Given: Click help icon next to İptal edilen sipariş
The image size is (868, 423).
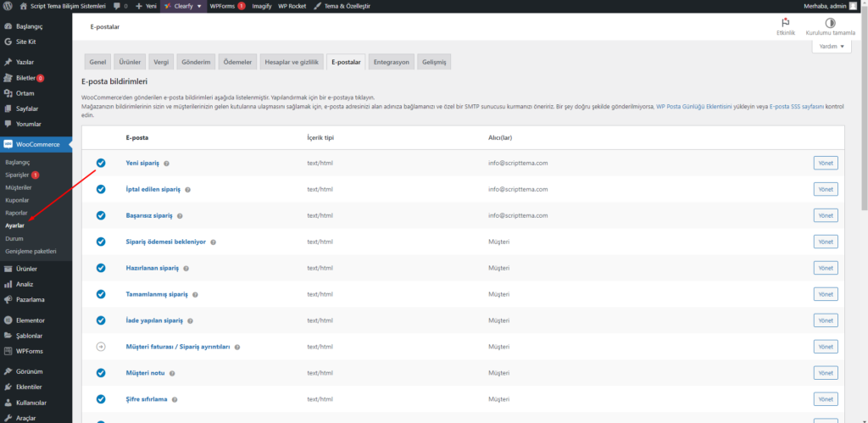Looking at the screenshot, I should (187, 189).
